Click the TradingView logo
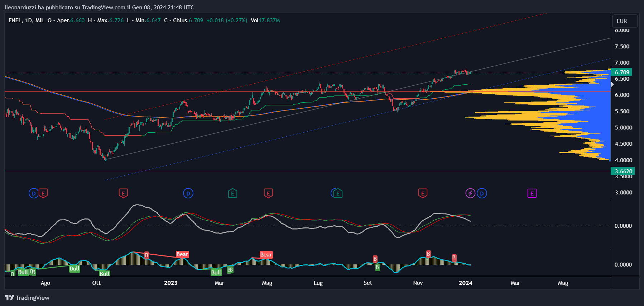The image size is (644, 306). point(27,298)
